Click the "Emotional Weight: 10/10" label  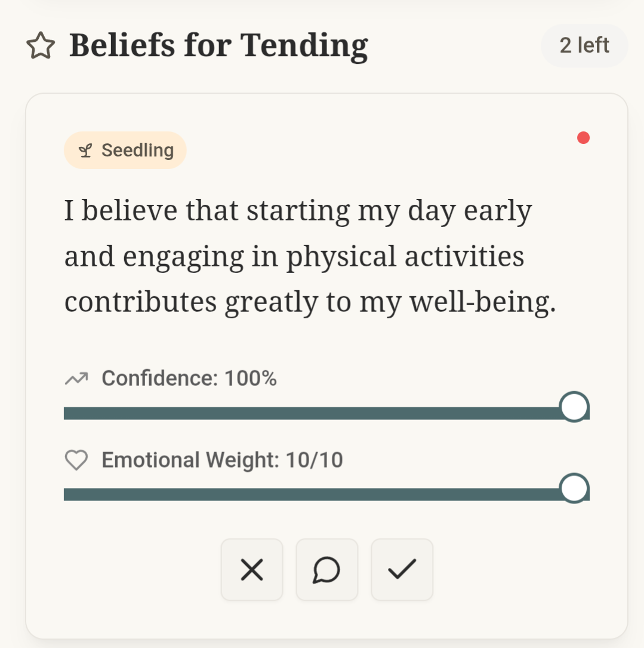tap(222, 460)
